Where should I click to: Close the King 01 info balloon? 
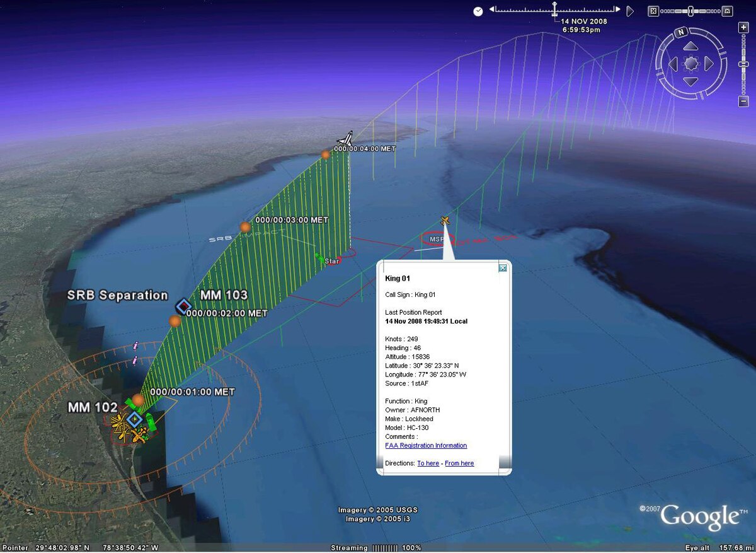pos(503,268)
